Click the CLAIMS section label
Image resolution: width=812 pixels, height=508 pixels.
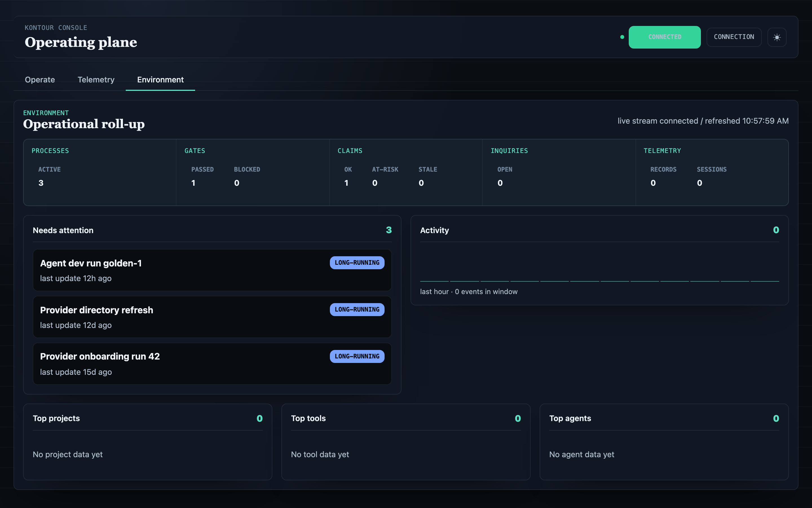click(350, 151)
